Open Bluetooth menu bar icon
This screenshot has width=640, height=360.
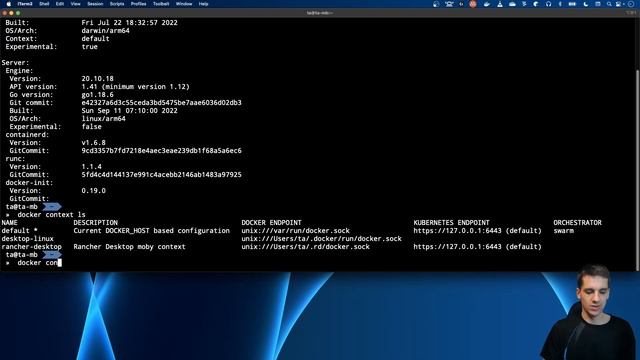point(560,4)
